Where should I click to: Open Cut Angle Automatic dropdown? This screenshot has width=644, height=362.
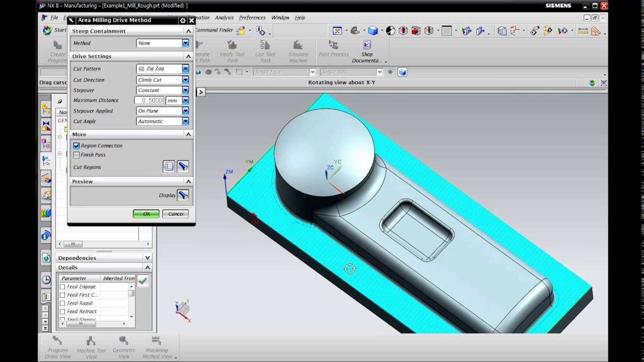click(x=163, y=121)
